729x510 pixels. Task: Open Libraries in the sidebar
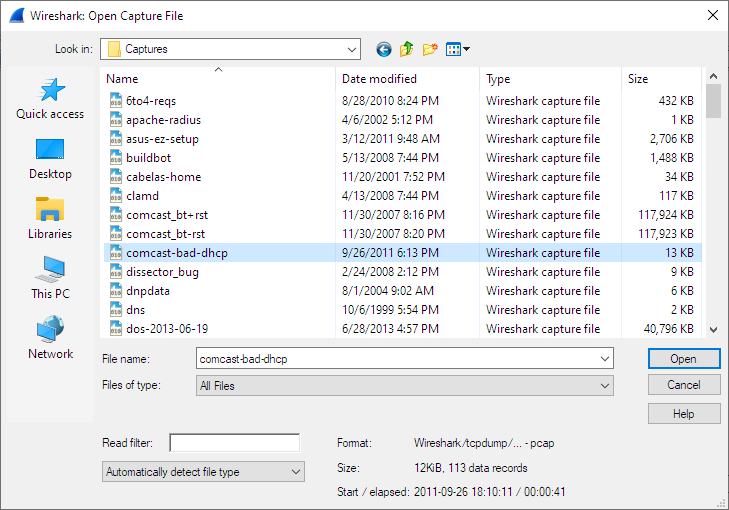pos(50,219)
